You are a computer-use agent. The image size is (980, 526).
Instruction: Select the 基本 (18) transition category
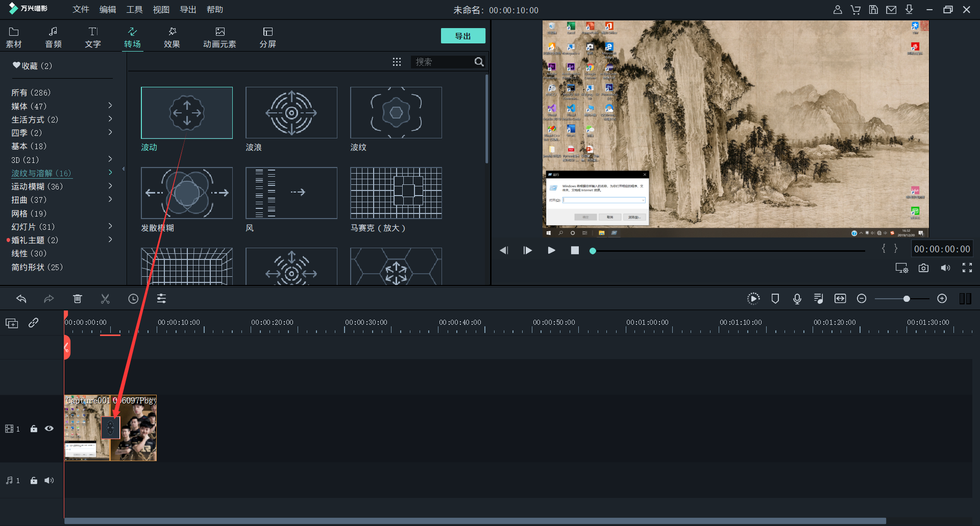[x=29, y=147]
